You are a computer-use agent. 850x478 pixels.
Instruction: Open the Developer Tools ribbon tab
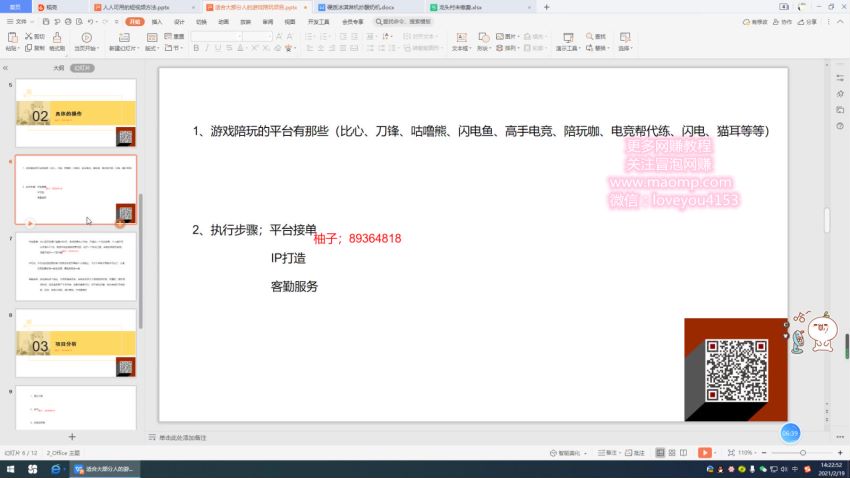pyautogui.click(x=318, y=22)
